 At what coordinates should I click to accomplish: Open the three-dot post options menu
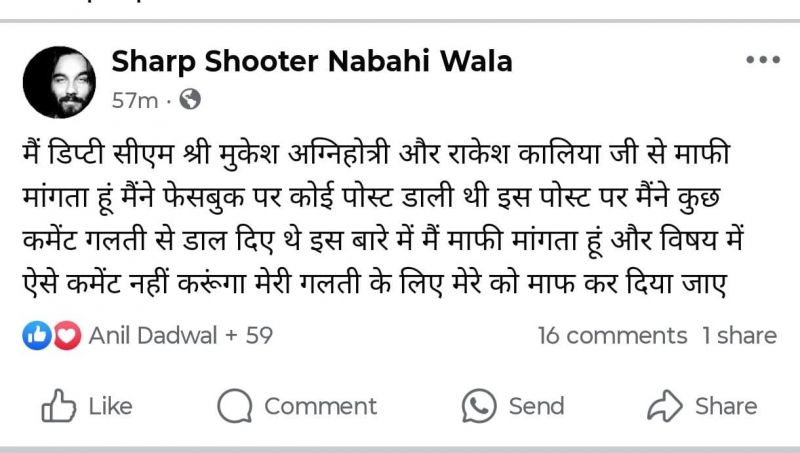click(x=762, y=61)
